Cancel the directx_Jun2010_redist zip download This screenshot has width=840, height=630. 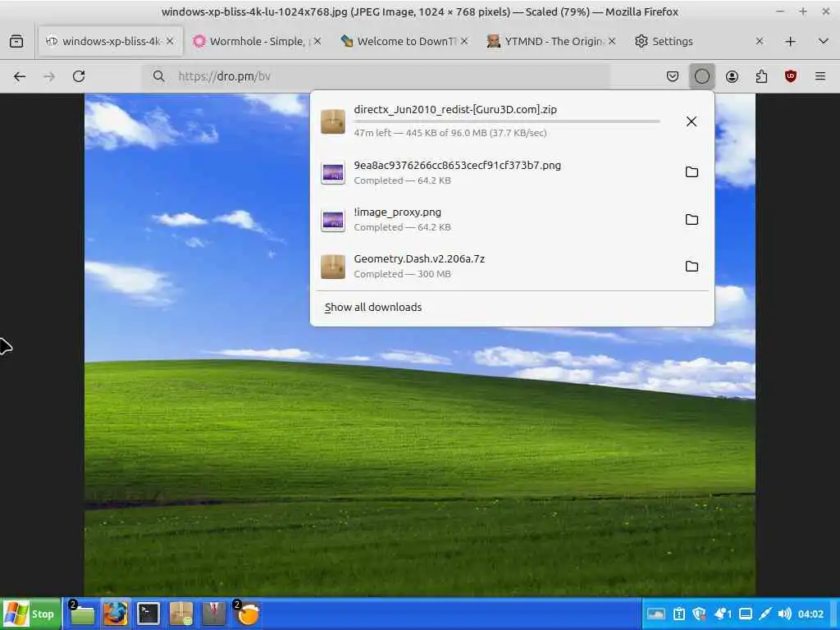pos(692,121)
